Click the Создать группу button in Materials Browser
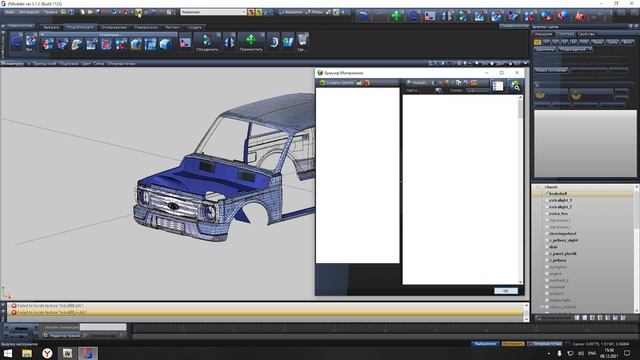 (336, 83)
